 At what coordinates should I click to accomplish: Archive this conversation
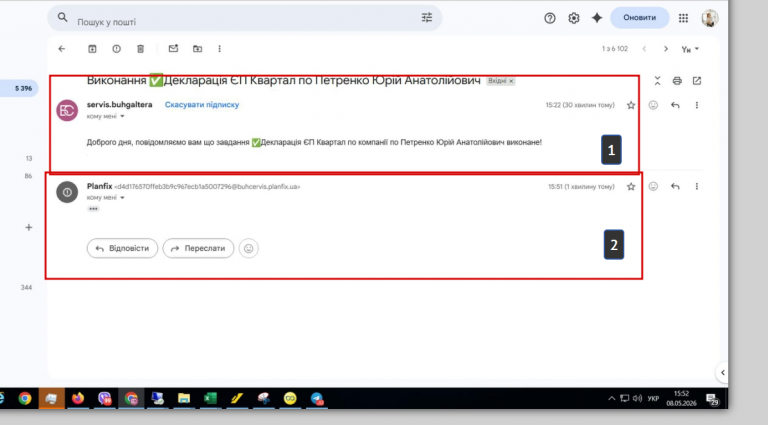coord(92,48)
